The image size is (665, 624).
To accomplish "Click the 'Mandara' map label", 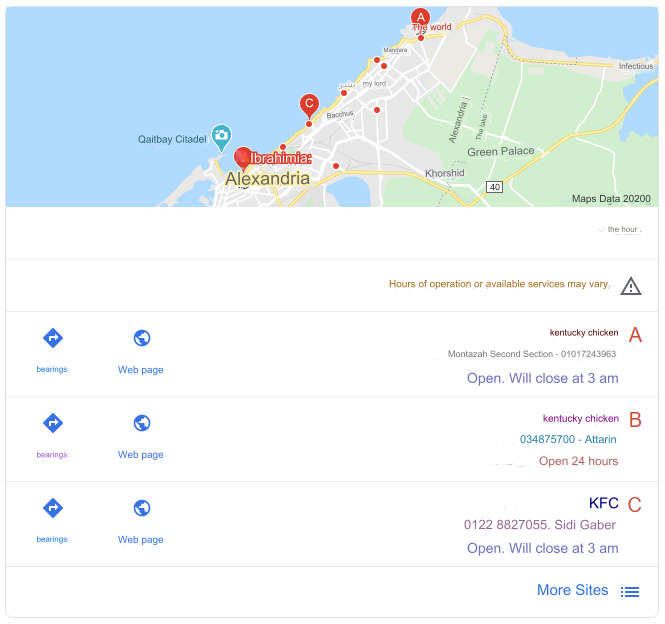I will (x=395, y=50).
